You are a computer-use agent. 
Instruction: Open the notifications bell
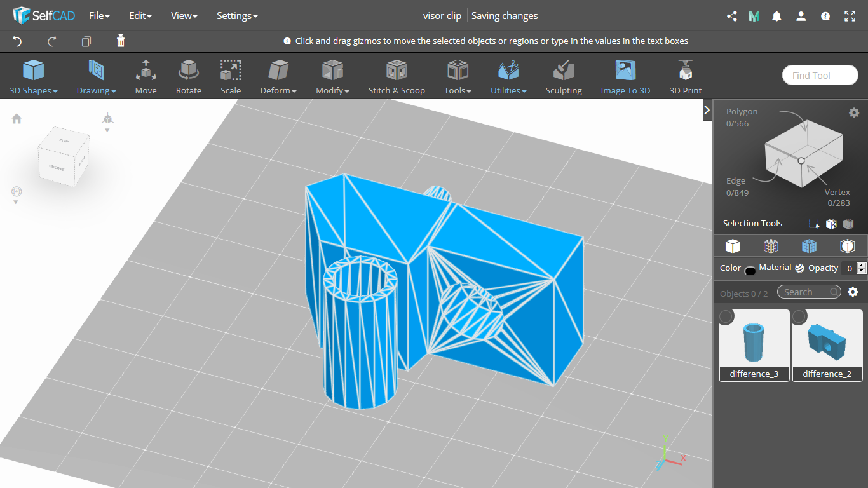tap(776, 16)
